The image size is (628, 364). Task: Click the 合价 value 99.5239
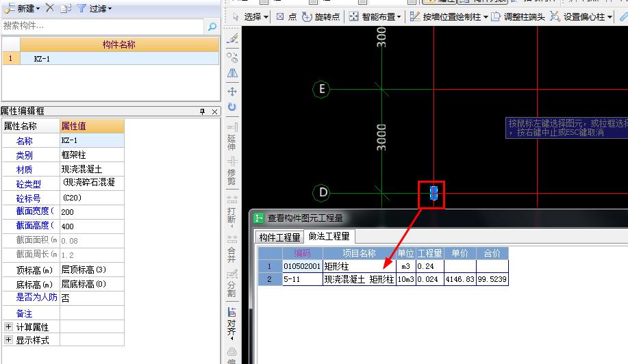[x=492, y=279]
